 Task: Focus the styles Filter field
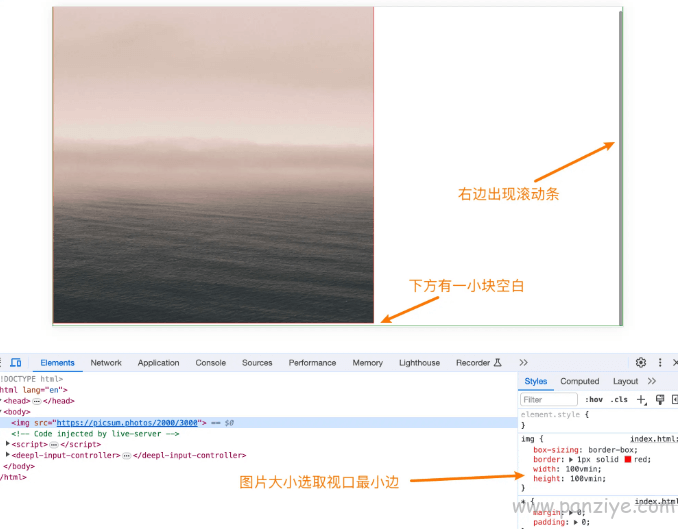549,399
